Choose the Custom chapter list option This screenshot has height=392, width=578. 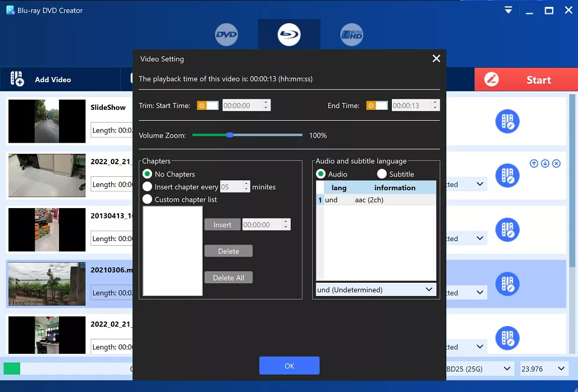pos(147,199)
